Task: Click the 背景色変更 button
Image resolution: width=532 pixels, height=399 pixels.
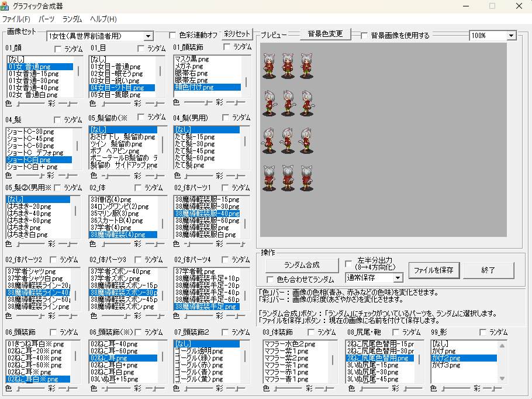Action: point(325,34)
